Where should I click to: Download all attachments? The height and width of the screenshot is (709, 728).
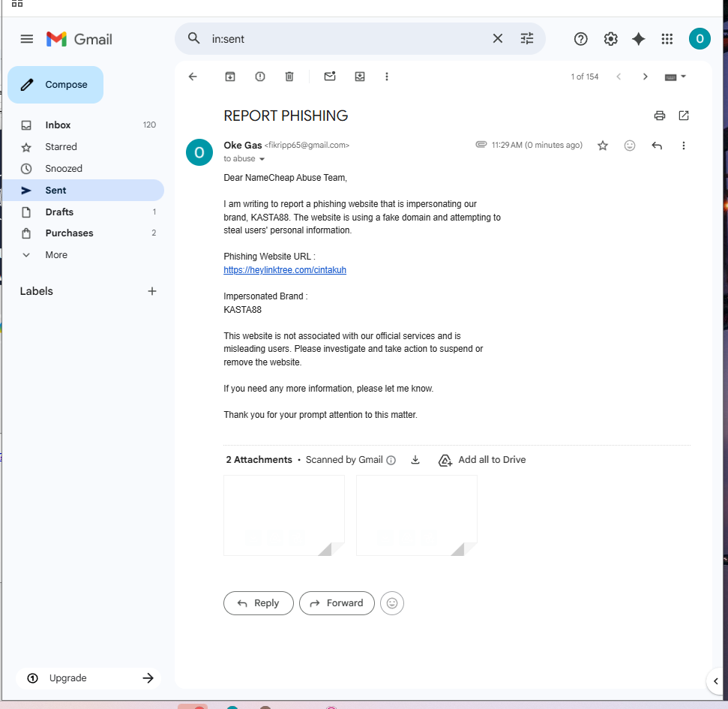(415, 460)
